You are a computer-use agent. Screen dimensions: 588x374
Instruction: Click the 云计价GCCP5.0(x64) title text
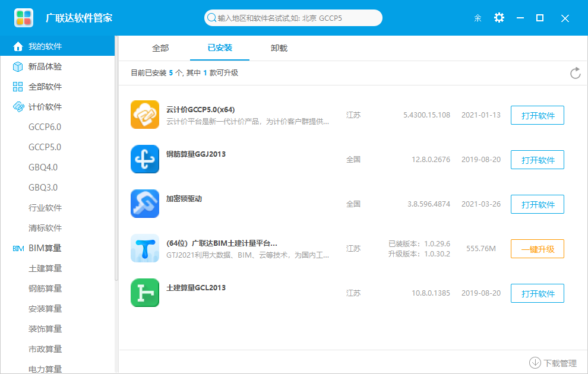click(x=201, y=110)
